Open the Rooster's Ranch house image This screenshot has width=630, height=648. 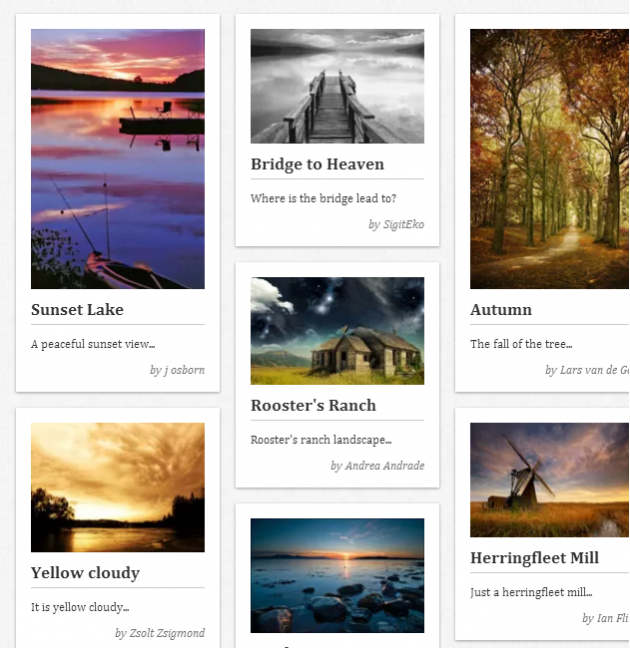[x=337, y=331]
